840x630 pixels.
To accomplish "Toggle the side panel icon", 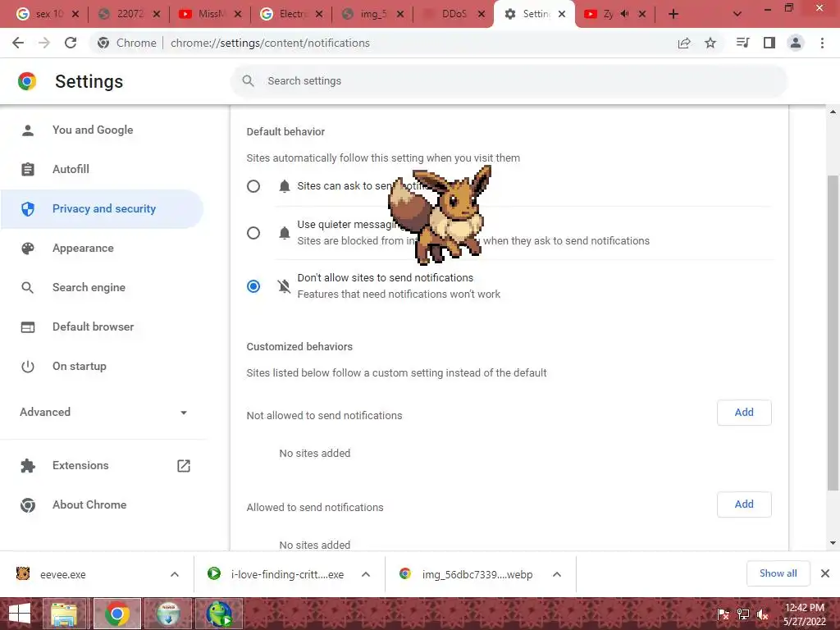I will (769, 43).
